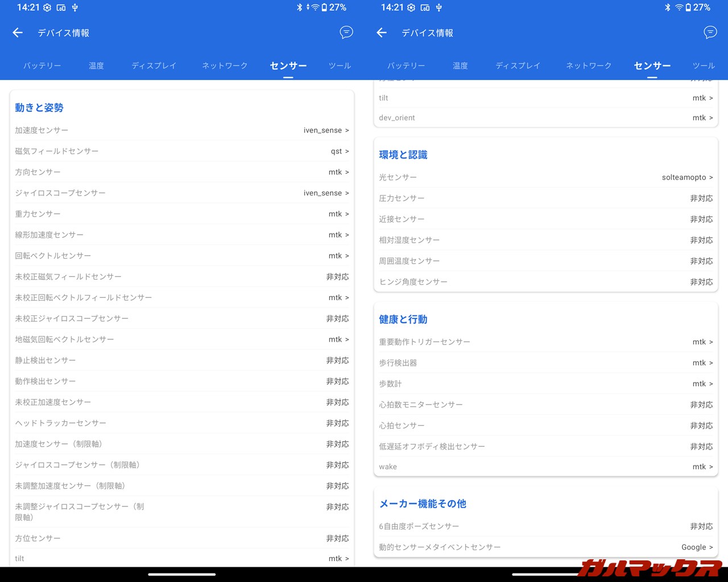The image size is (728, 582).
Task: Tap the settings gear in left status bar
Action: pos(47,7)
